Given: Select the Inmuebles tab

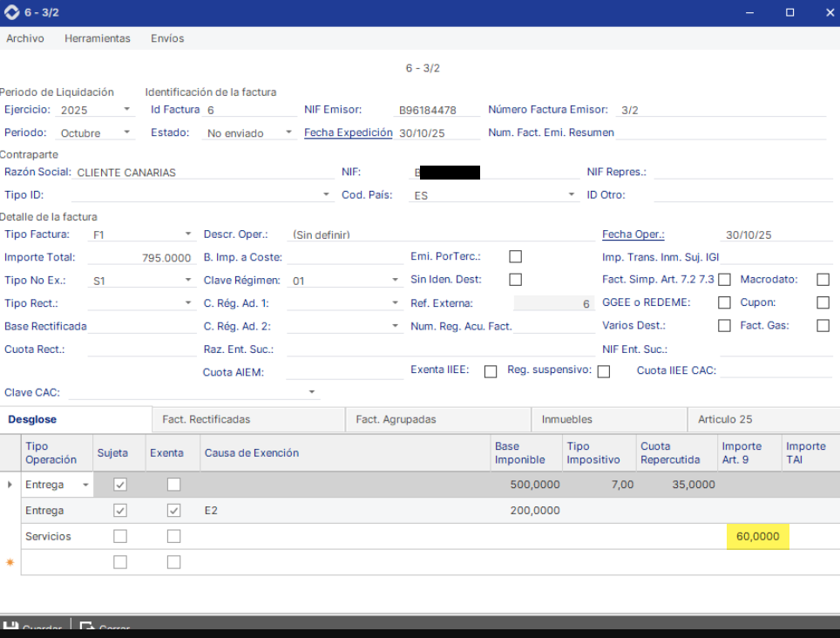Looking at the screenshot, I should click(x=609, y=419).
